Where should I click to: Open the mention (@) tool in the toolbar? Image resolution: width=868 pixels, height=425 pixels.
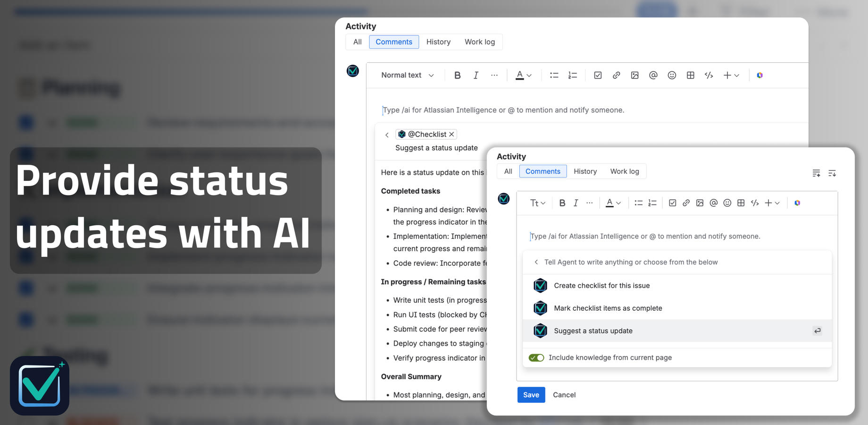[x=713, y=203]
